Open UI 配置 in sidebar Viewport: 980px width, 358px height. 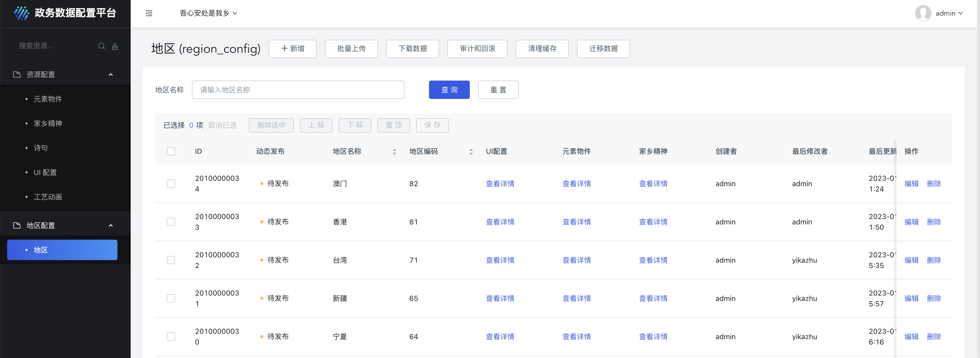point(45,173)
